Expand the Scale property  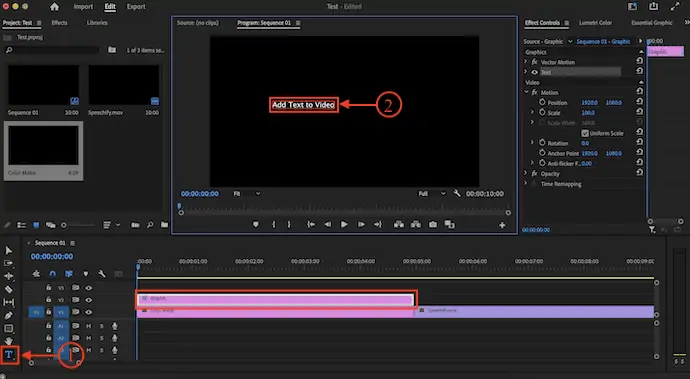pyautogui.click(x=532, y=113)
